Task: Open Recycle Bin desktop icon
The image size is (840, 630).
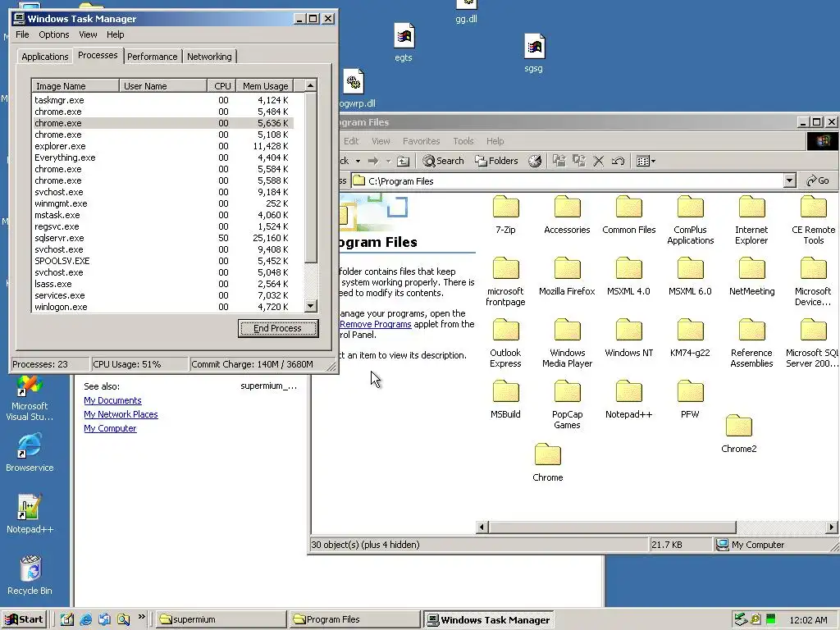Action: point(30,575)
